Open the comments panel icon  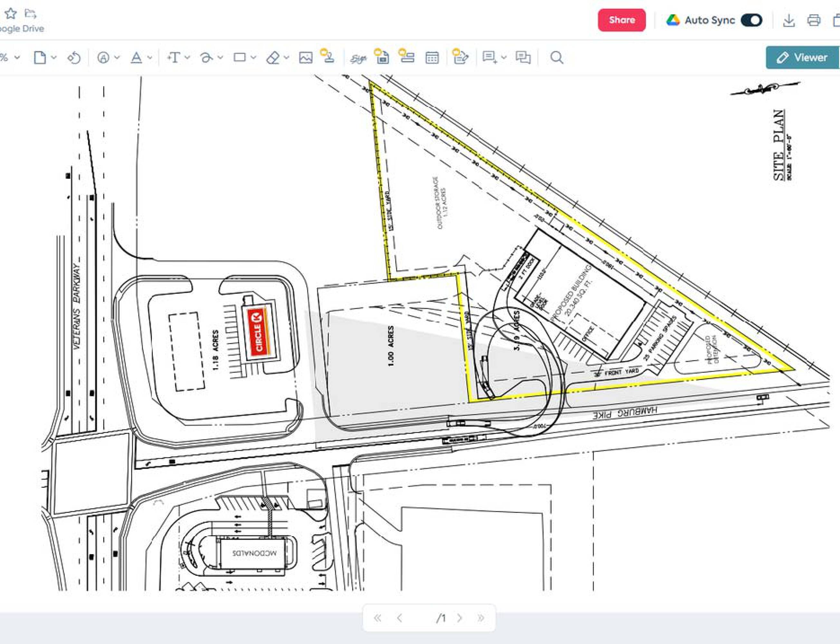click(x=523, y=58)
